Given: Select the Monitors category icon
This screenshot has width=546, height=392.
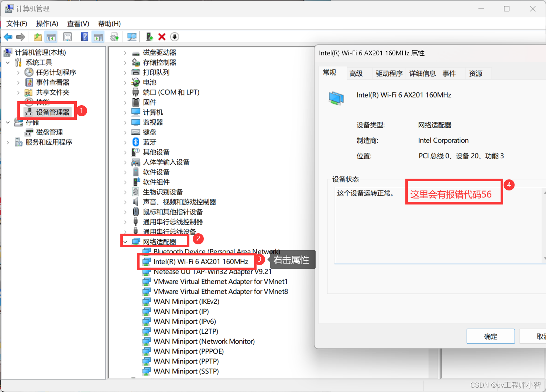Looking at the screenshot, I should click(x=136, y=122).
